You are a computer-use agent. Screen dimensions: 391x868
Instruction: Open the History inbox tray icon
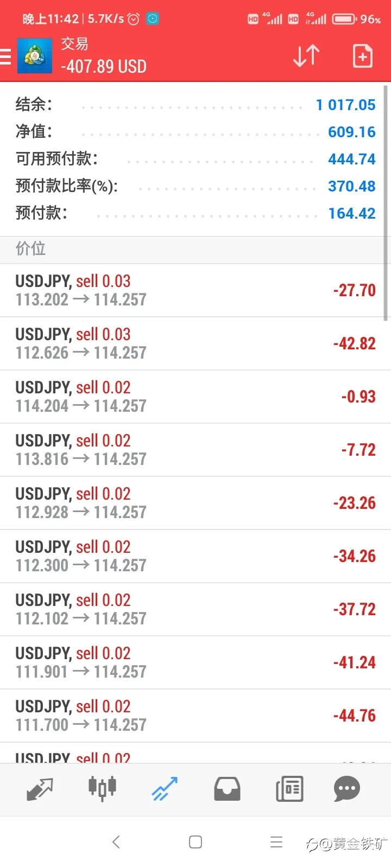tap(227, 789)
